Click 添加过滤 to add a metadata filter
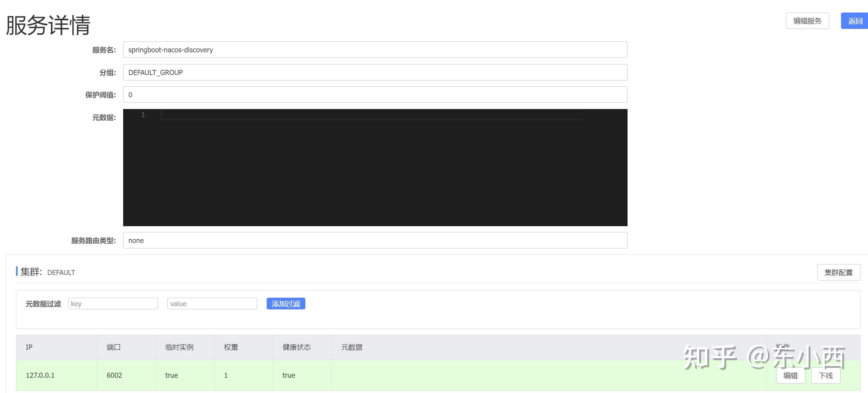The width and height of the screenshot is (868, 393). click(285, 304)
